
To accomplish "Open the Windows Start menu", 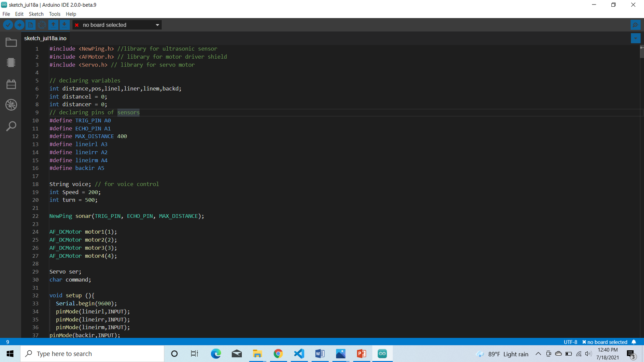I will (x=10, y=354).
